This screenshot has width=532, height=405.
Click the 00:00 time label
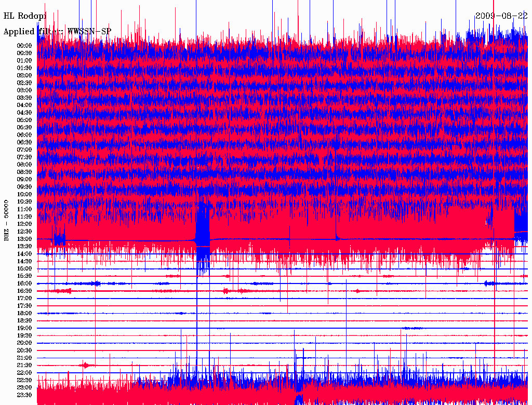coord(24,46)
